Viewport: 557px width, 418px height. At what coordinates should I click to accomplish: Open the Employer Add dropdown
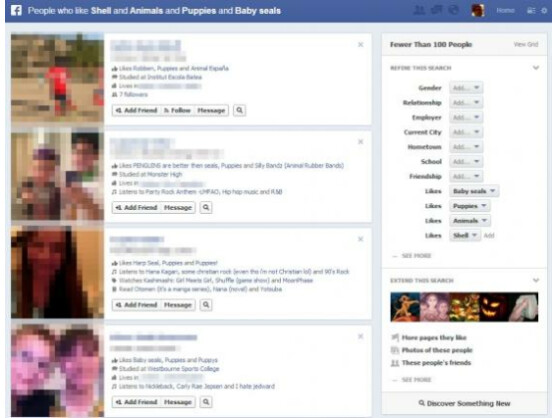coord(466,118)
